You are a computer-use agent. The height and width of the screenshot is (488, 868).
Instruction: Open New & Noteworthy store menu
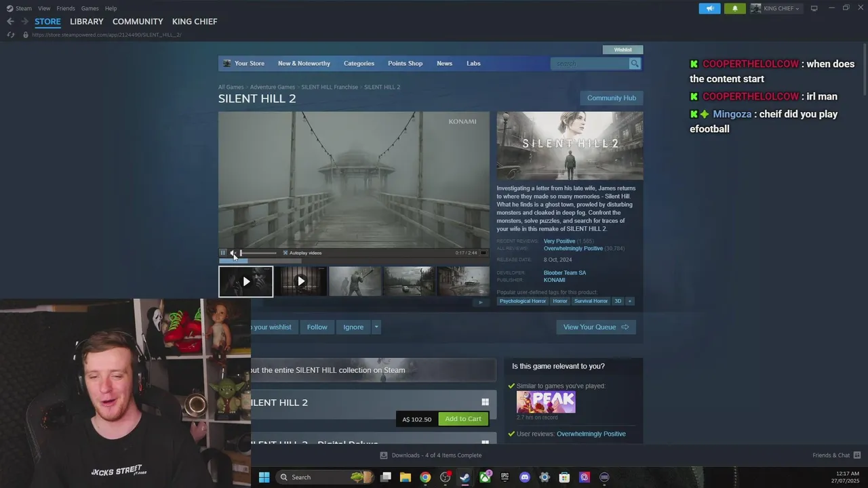(x=304, y=64)
